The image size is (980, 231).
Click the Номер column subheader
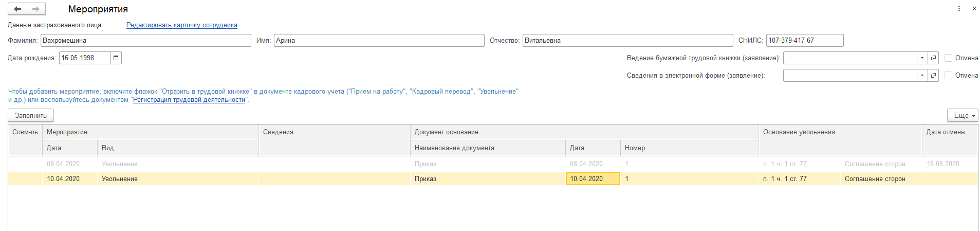point(690,148)
